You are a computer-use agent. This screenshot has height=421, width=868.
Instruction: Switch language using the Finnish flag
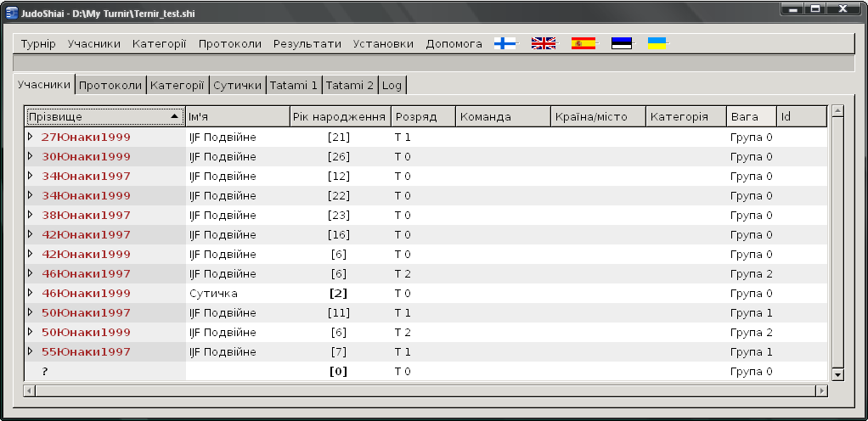pos(505,43)
